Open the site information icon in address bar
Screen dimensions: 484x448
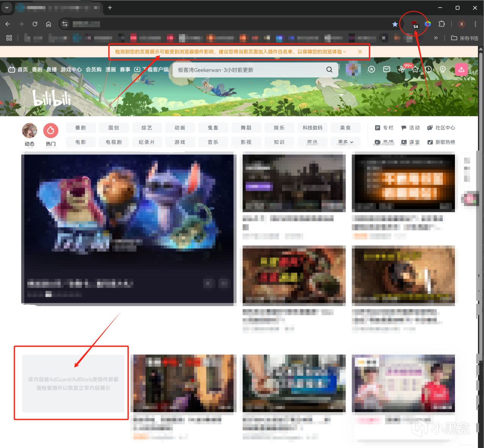coord(65,24)
